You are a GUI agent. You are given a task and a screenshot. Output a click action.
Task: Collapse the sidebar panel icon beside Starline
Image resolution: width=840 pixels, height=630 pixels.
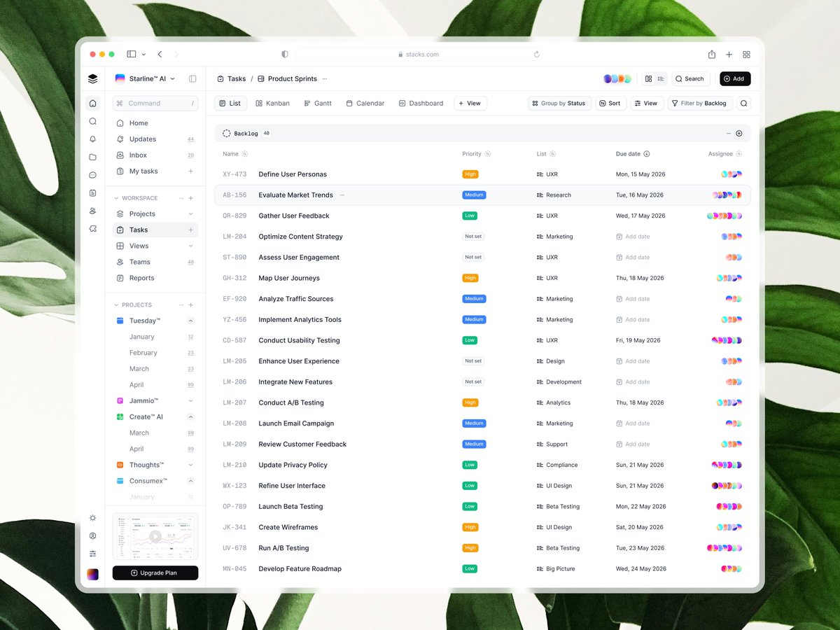[192, 78]
